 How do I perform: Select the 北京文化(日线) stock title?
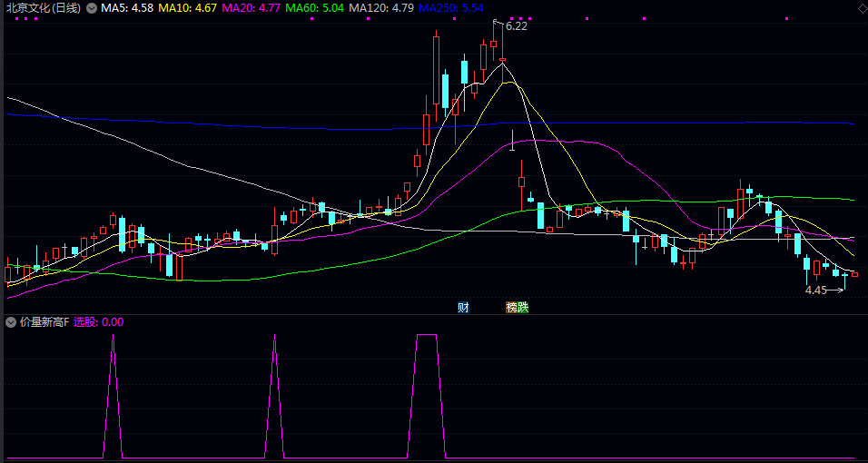pyautogui.click(x=43, y=8)
